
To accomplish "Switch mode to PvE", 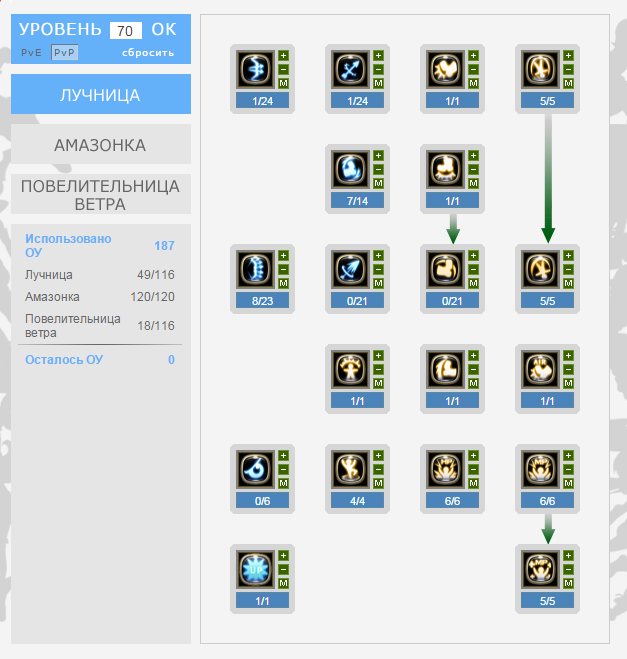I will tap(33, 52).
